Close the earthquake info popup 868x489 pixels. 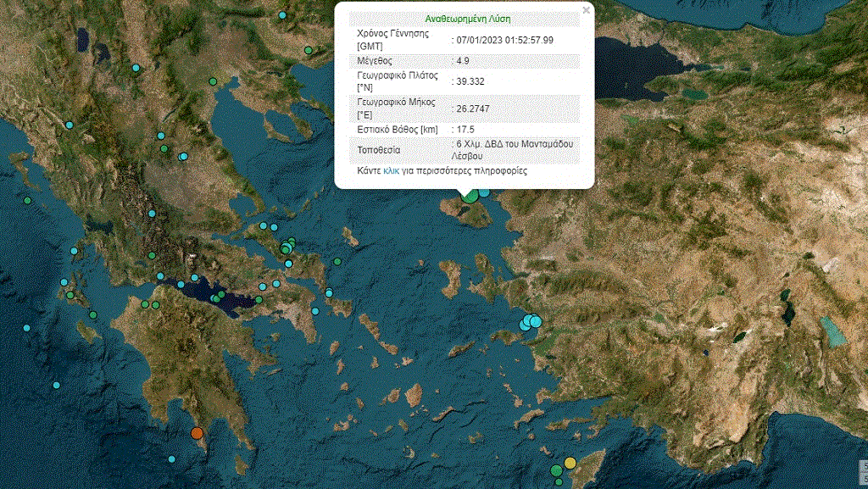(586, 11)
